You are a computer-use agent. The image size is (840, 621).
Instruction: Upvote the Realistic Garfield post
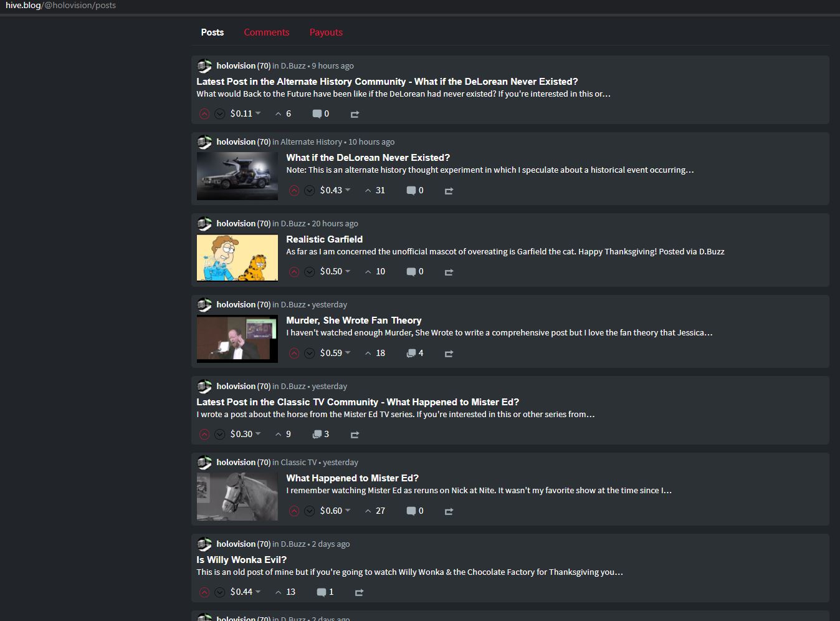point(294,272)
